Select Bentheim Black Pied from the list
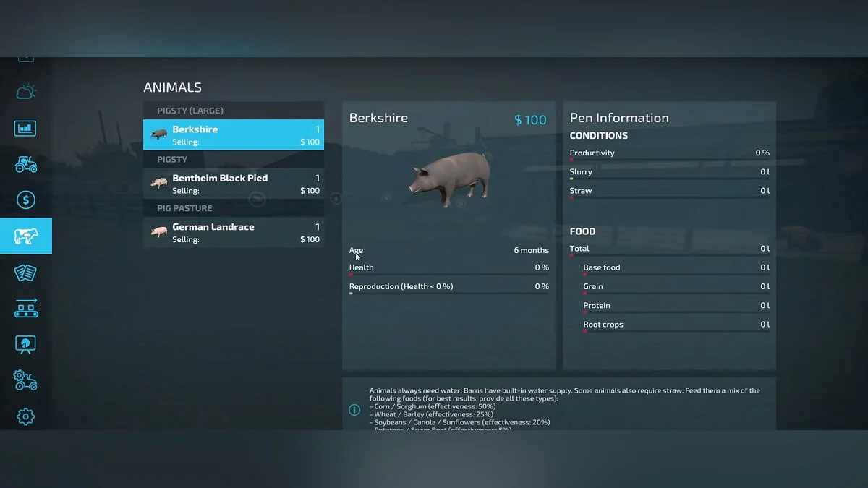 pos(234,184)
